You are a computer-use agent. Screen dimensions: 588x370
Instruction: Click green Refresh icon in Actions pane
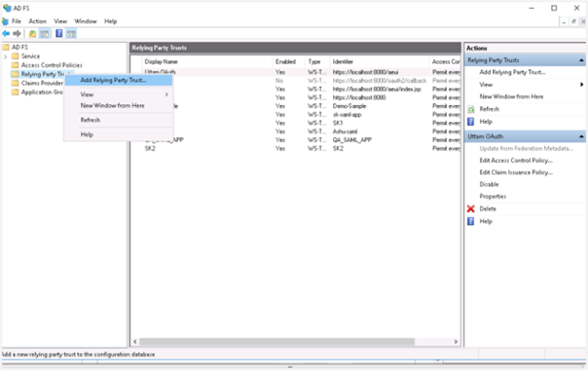coord(471,109)
